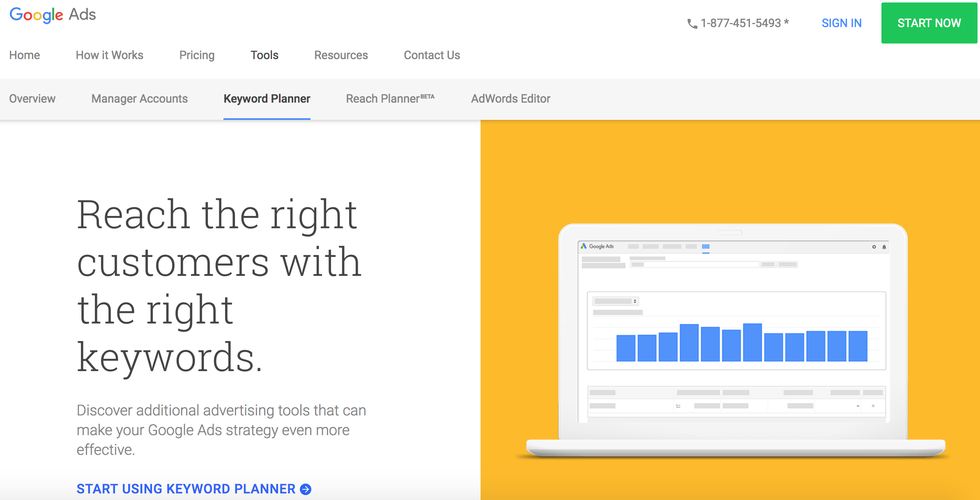Click the Google Ads logo
The image size is (980, 500).
point(53,15)
